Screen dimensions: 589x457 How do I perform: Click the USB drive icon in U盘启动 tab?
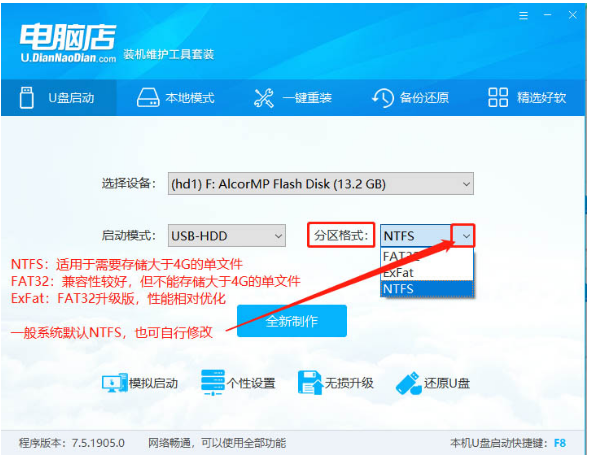(x=27, y=98)
